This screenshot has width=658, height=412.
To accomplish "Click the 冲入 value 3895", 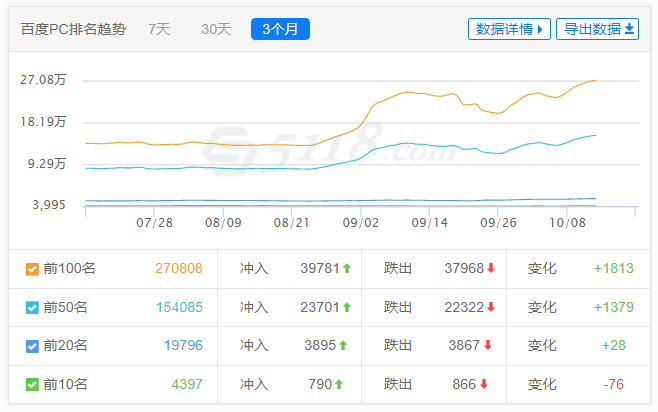I will click(x=320, y=345).
